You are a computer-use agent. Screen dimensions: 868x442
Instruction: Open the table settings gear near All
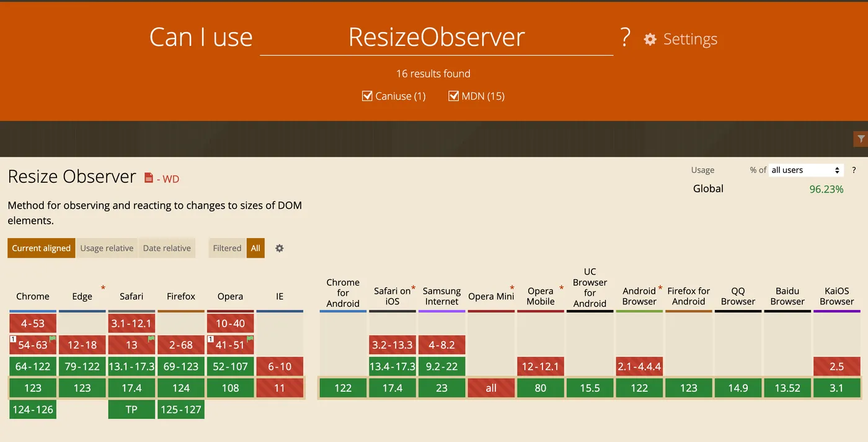coord(280,248)
